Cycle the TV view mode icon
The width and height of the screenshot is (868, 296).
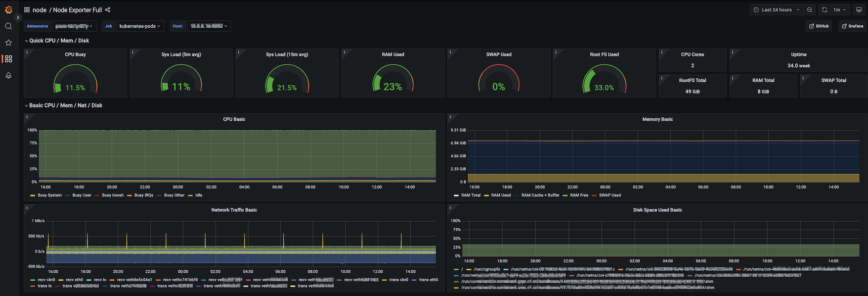(x=859, y=10)
